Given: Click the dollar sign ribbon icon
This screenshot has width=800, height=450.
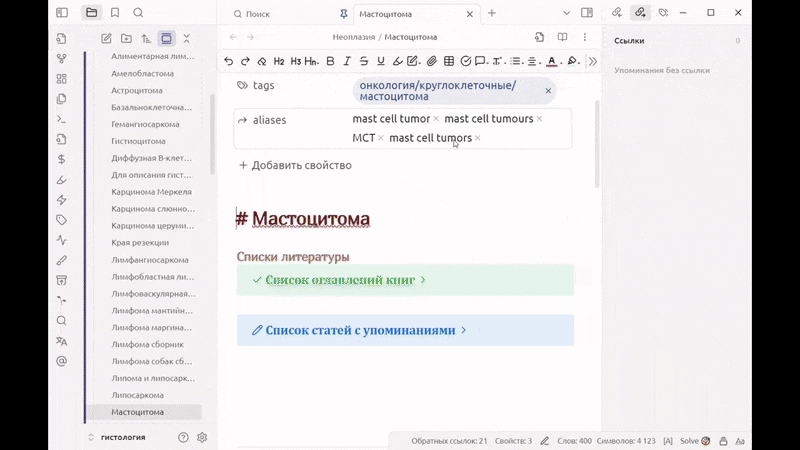Looking at the screenshot, I should pyautogui.click(x=61, y=159).
